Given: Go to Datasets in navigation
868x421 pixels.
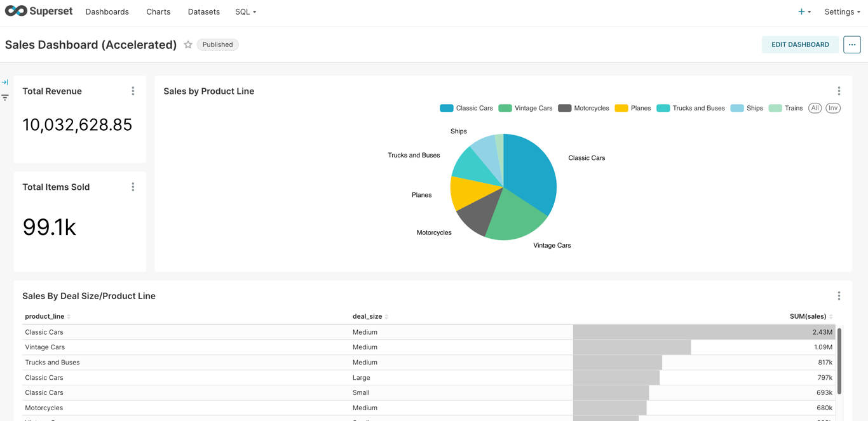Looking at the screenshot, I should (204, 12).
